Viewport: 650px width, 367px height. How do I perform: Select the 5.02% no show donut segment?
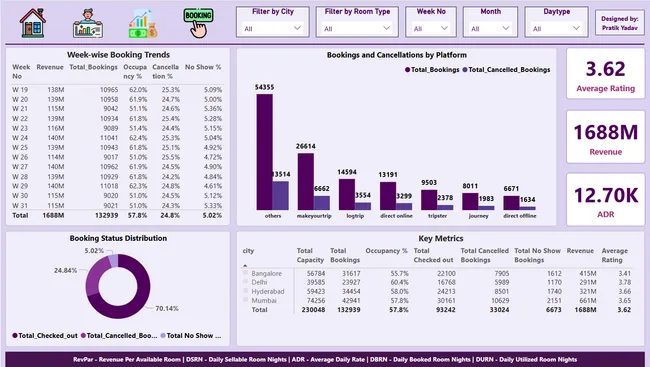114,260
